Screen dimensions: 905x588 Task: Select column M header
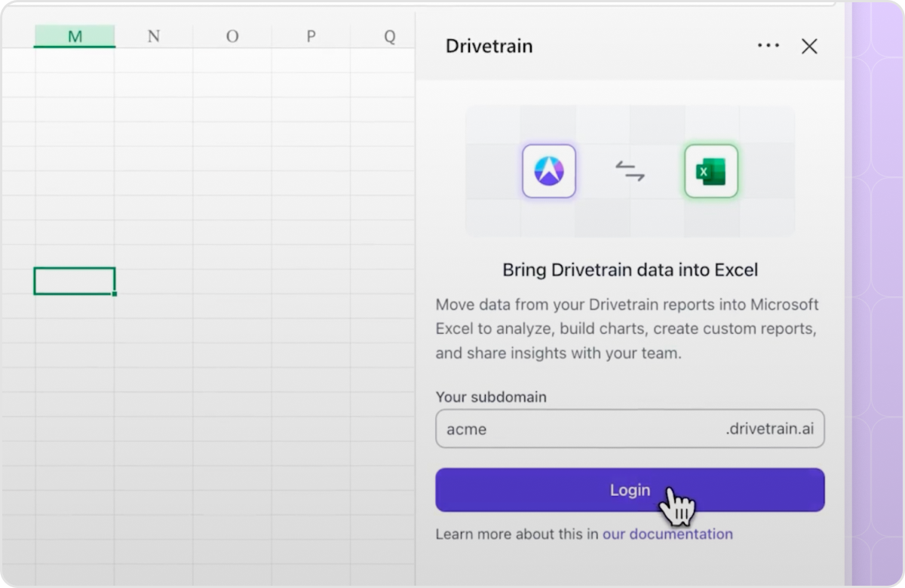75,36
